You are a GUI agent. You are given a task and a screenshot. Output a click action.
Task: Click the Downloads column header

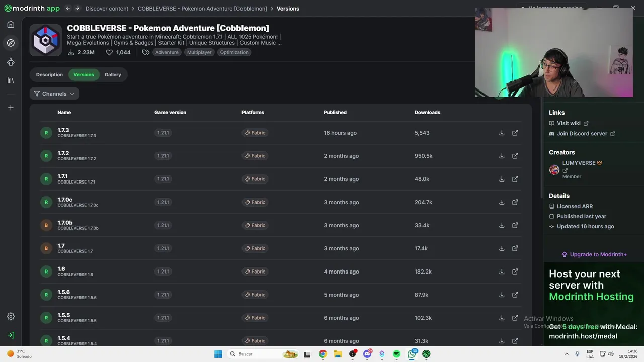[x=427, y=112]
